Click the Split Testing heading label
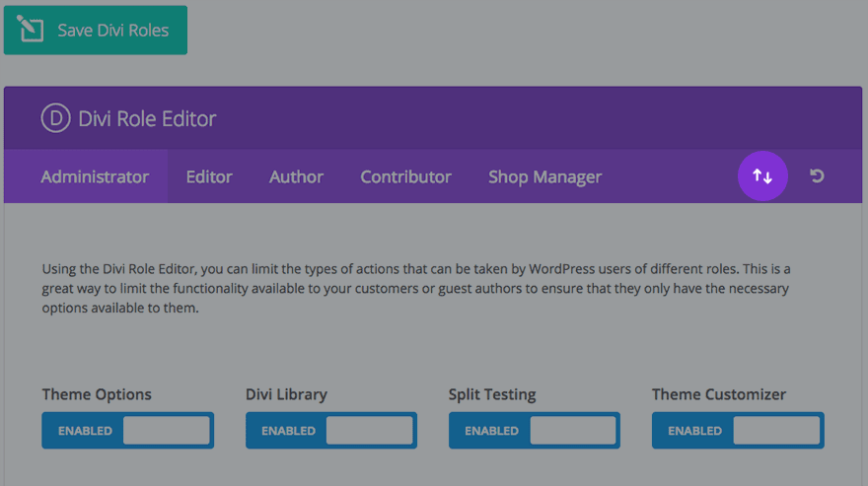 click(492, 394)
